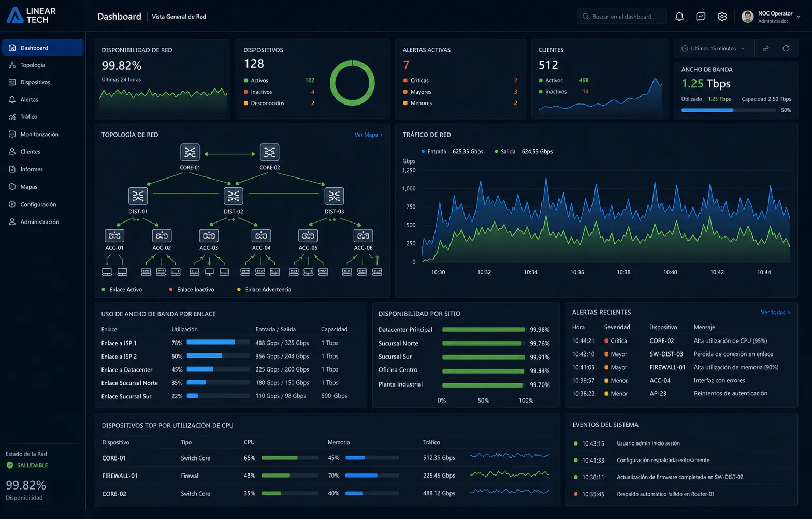Open the messages chat icon
This screenshot has width=812, height=519.
[701, 17]
